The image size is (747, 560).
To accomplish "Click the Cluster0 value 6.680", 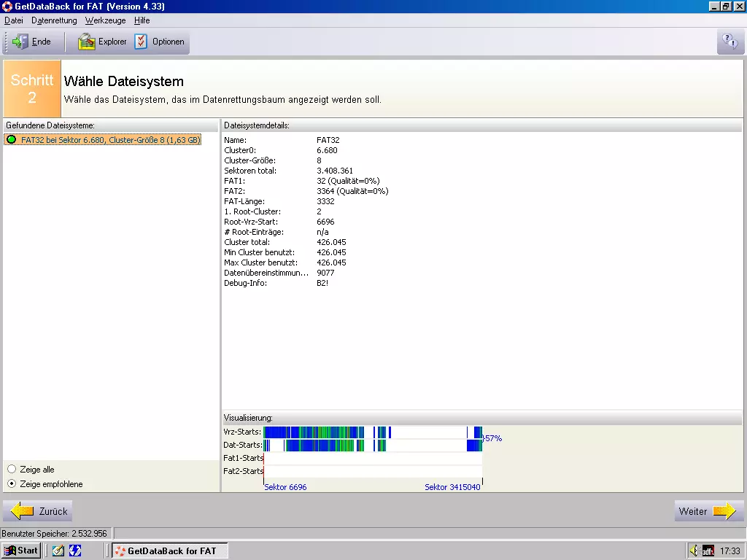I will [x=327, y=150].
